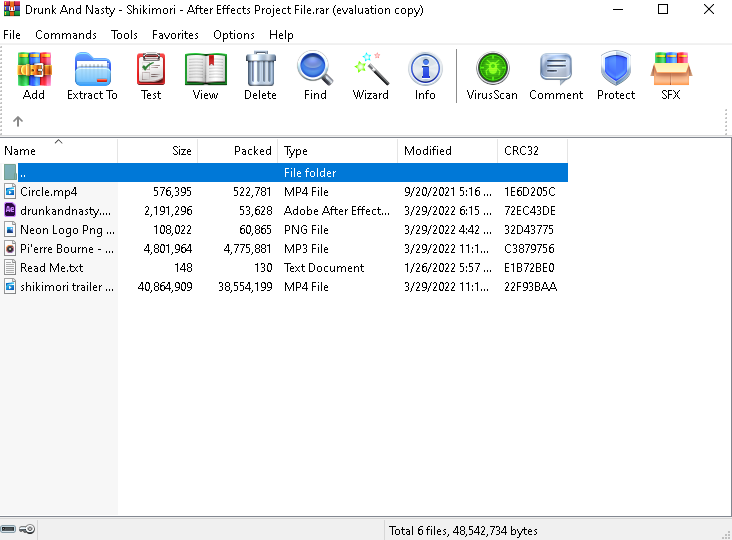The width and height of the screenshot is (732, 540).
Task: Click the key password status icon
Action: pyautogui.click(x=27, y=529)
